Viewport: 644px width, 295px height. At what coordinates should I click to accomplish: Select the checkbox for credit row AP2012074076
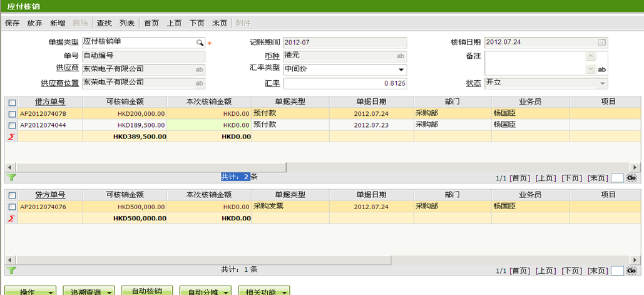click(12, 207)
